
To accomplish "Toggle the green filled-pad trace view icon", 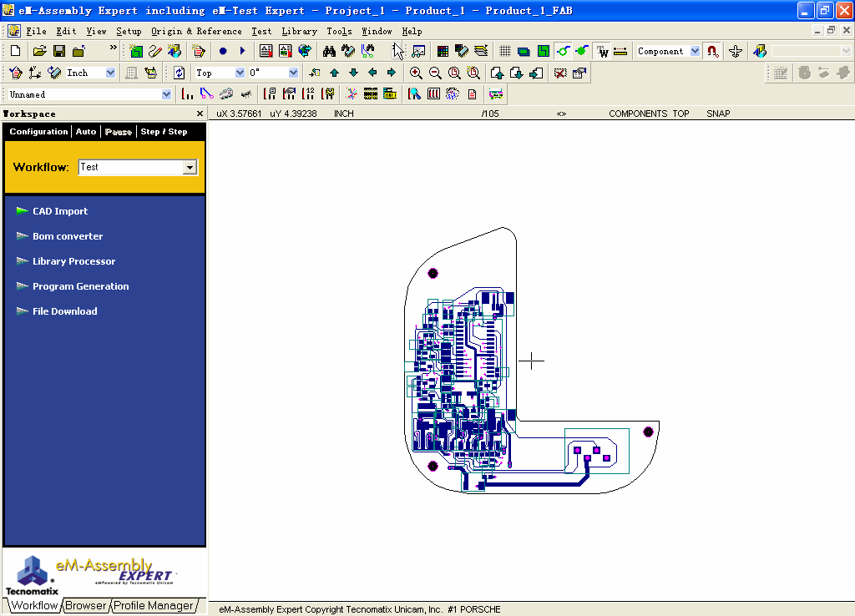I will click(582, 51).
